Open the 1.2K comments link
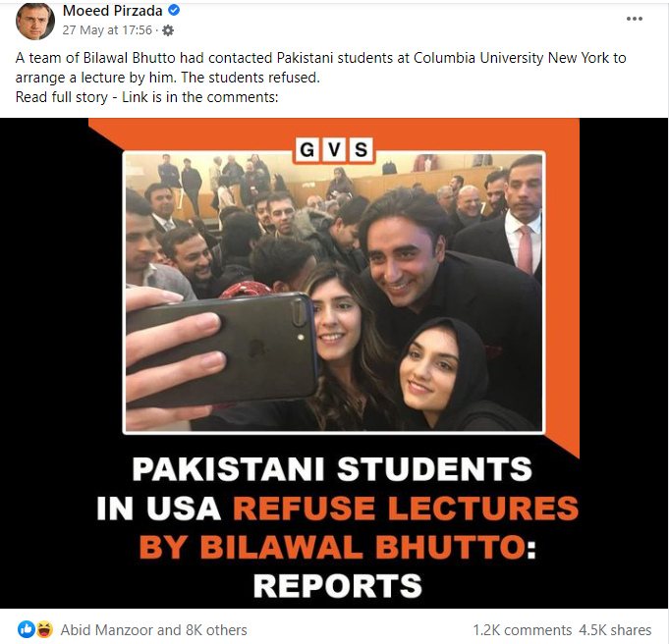Viewport: 669px width, 644px height. [x=523, y=630]
